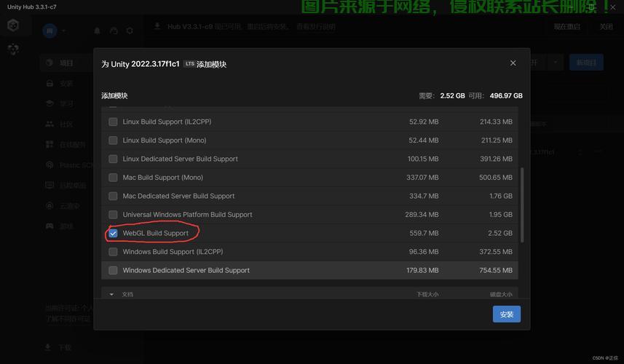Click 现在重启 in update banner
Image resolution: width=624 pixels, height=364 pixels.
pyautogui.click(x=566, y=27)
